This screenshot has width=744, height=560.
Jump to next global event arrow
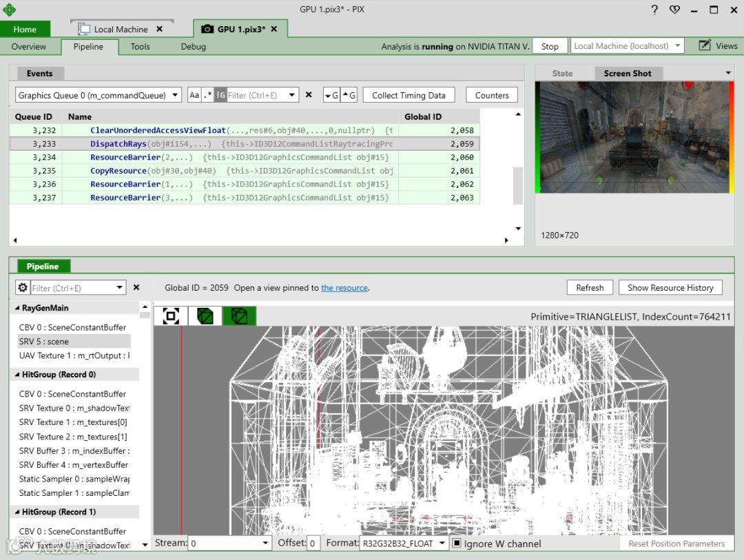[331, 95]
